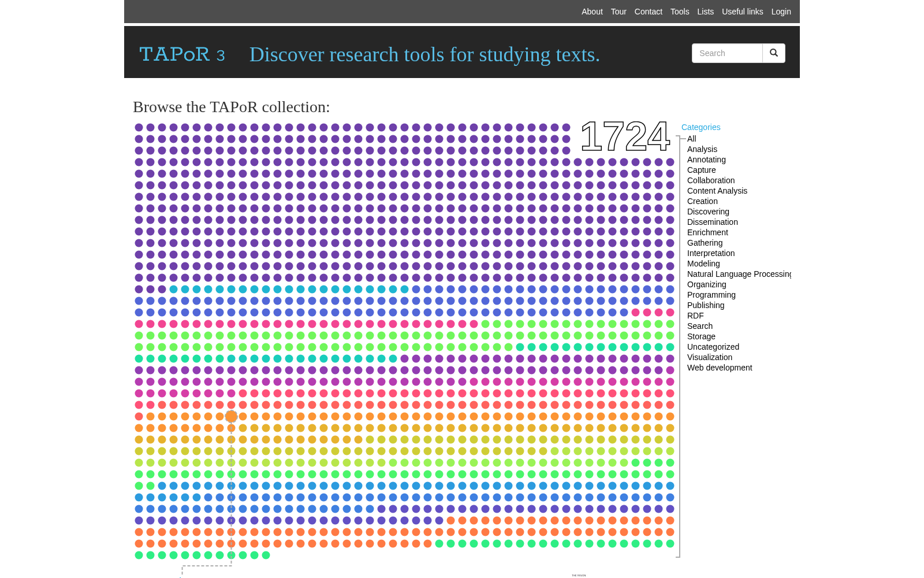This screenshot has width=924, height=578.
Task: Select the Content Analysis category
Action: pos(717,191)
